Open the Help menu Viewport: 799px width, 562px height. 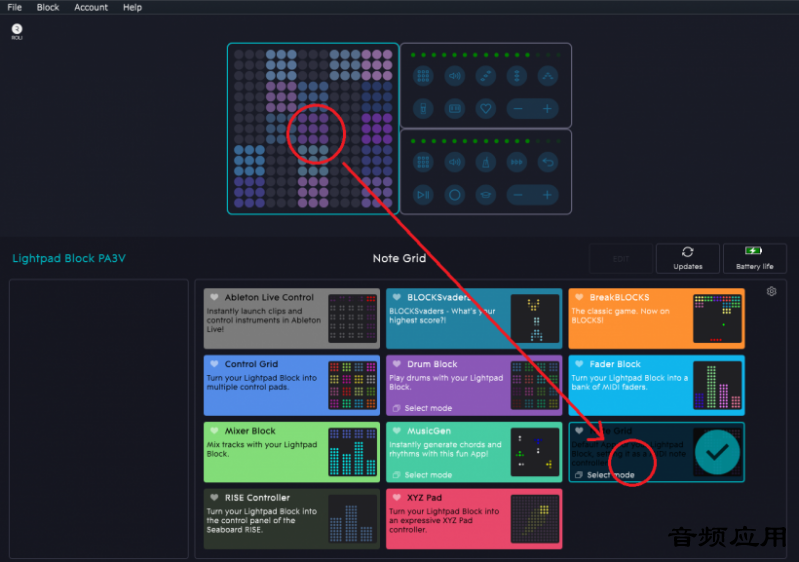[132, 7]
